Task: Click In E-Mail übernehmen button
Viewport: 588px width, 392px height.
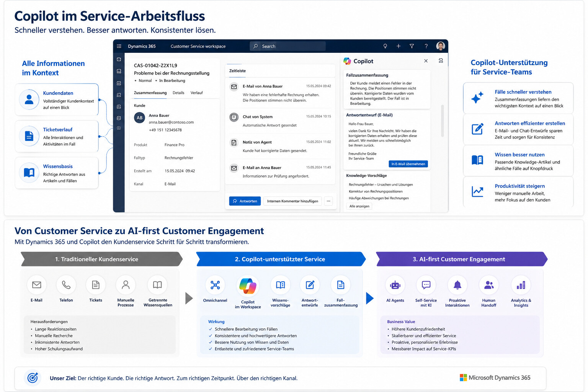Action: pyautogui.click(x=408, y=164)
